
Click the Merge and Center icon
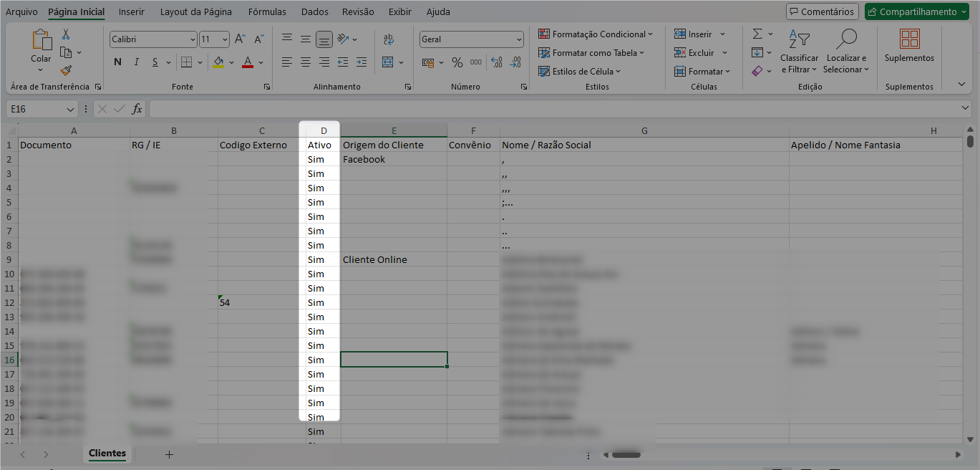[x=388, y=62]
